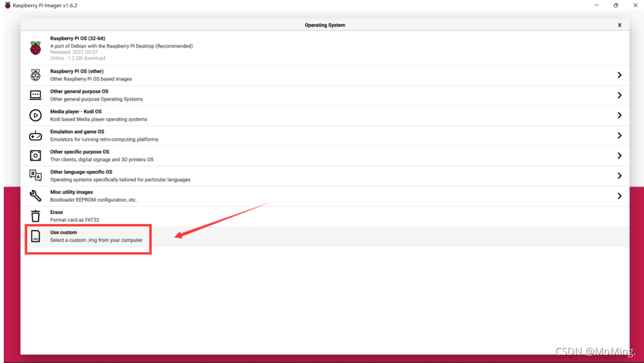644x363 pixels.
Task: Click 'Online - 1.2 GB download' text
Action: [78, 59]
